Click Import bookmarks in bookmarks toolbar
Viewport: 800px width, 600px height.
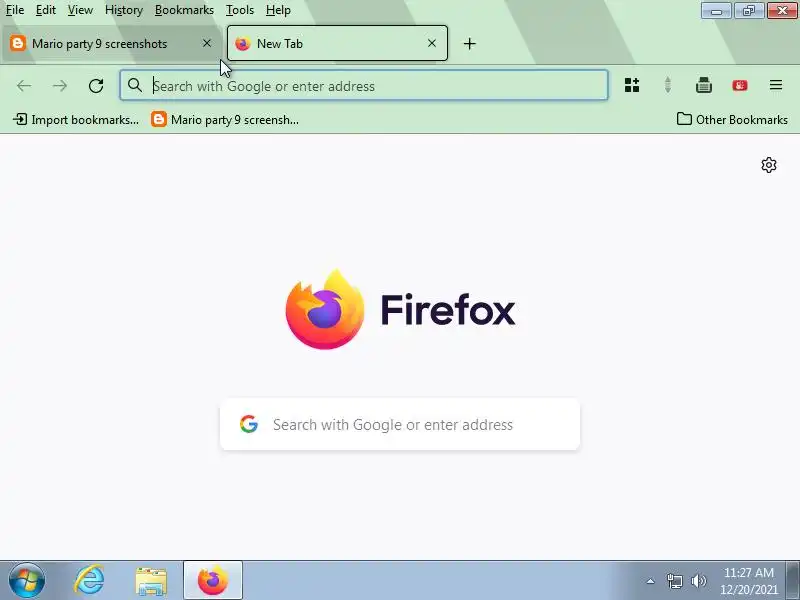click(76, 119)
